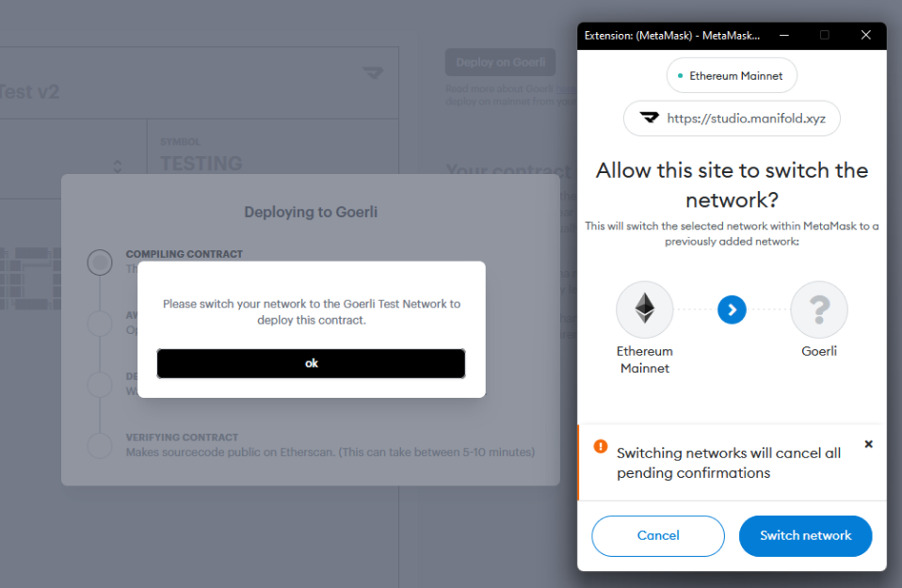Open the Ethereum Mainnet network selector

coord(732,75)
